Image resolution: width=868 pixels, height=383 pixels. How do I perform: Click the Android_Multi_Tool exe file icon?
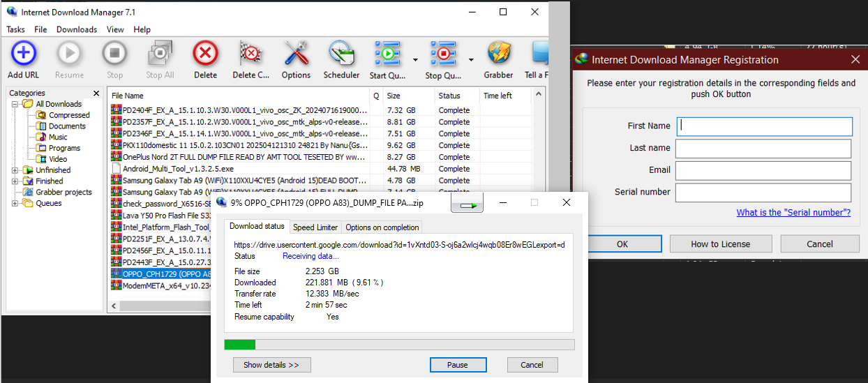point(116,169)
